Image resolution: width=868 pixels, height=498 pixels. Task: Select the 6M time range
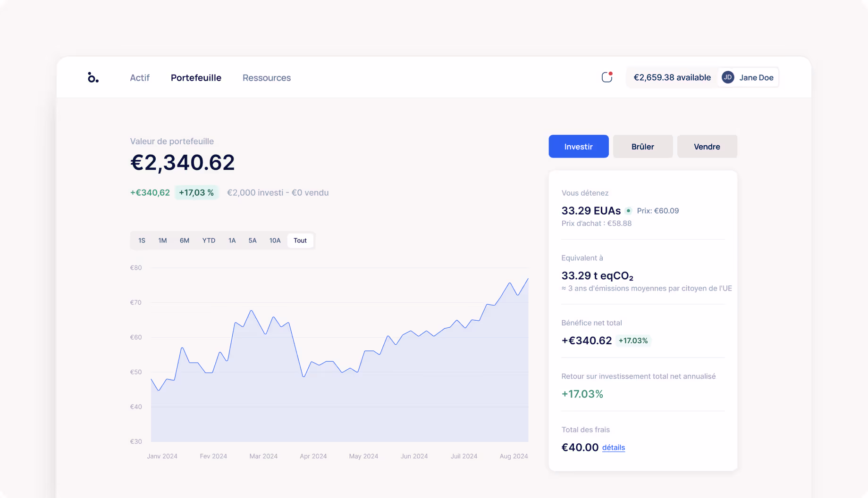(185, 241)
